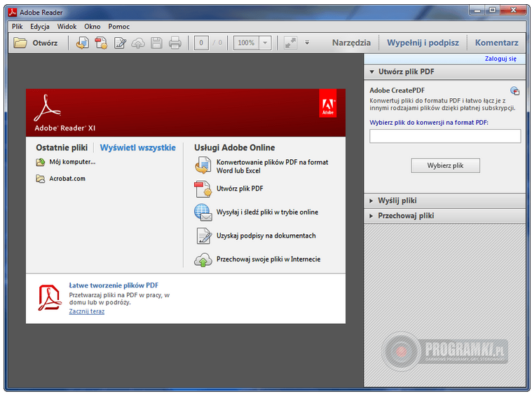Expand the Przechowaj pliki section
The width and height of the screenshot is (532, 394).
point(371,216)
